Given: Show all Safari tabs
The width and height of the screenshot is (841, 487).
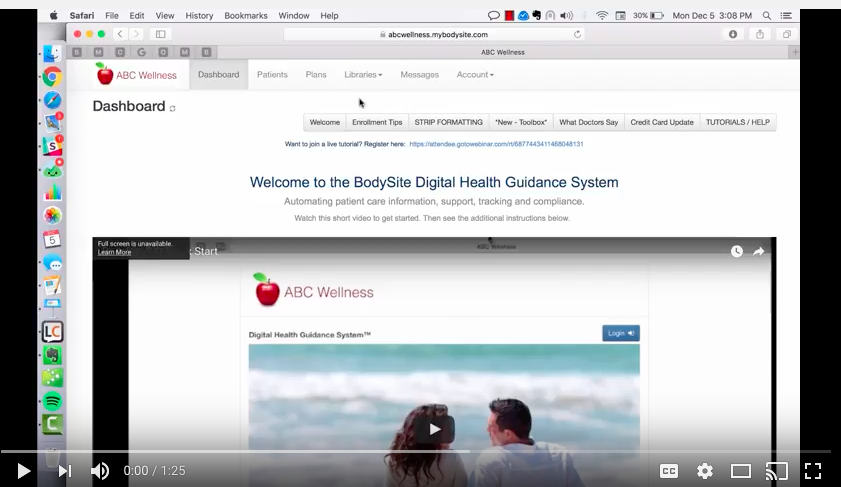Looking at the screenshot, I should (786, 34).
